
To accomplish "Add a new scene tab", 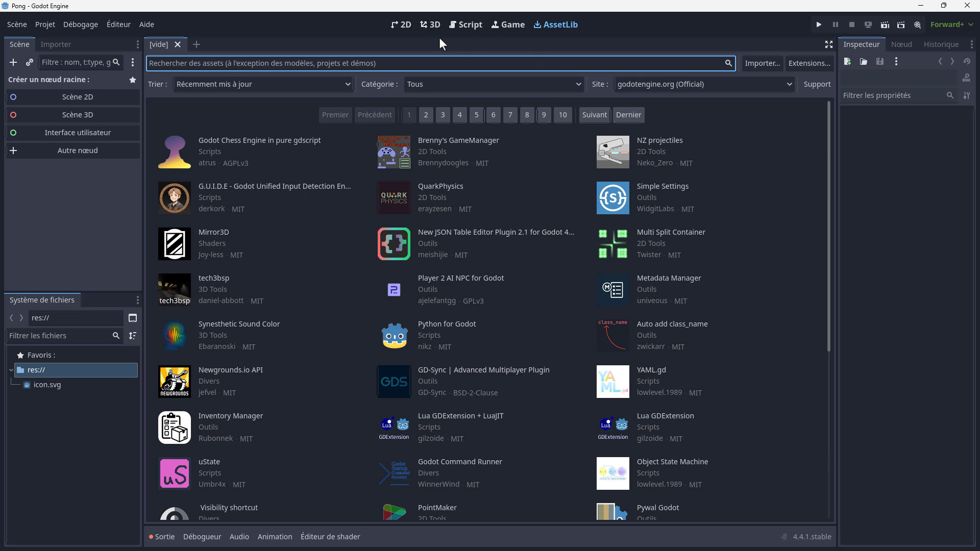I will (197, 44).
